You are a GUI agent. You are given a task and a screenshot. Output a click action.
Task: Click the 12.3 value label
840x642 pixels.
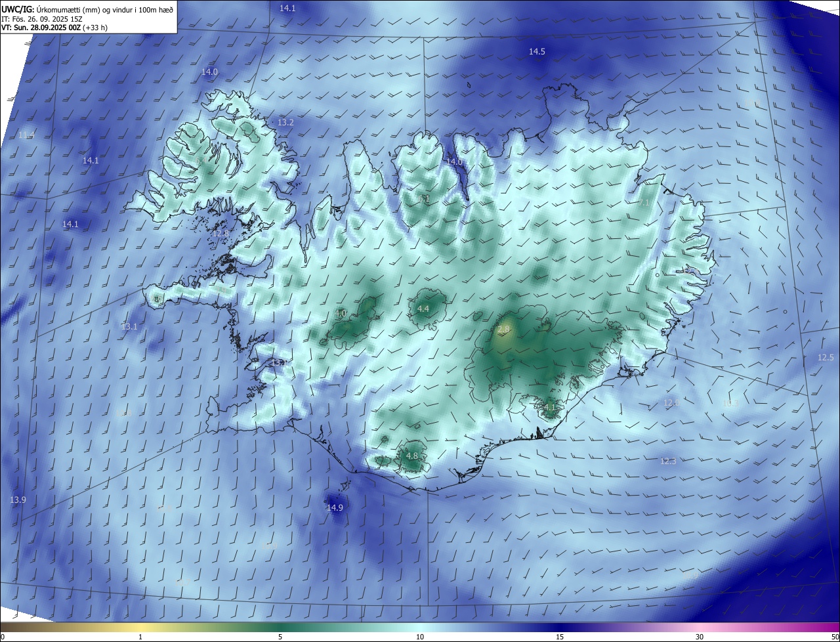click(668, 461)
